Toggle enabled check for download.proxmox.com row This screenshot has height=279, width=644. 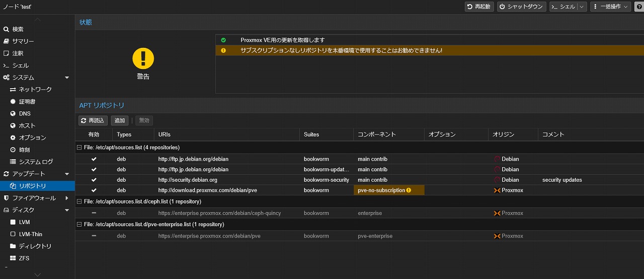tap(94, 190)
